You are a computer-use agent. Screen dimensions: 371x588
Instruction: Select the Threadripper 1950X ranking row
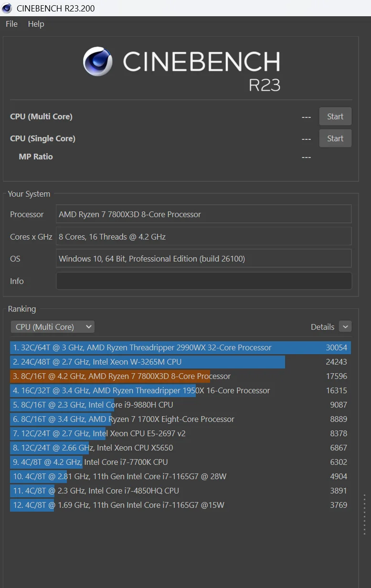click(x=180, y=390)
